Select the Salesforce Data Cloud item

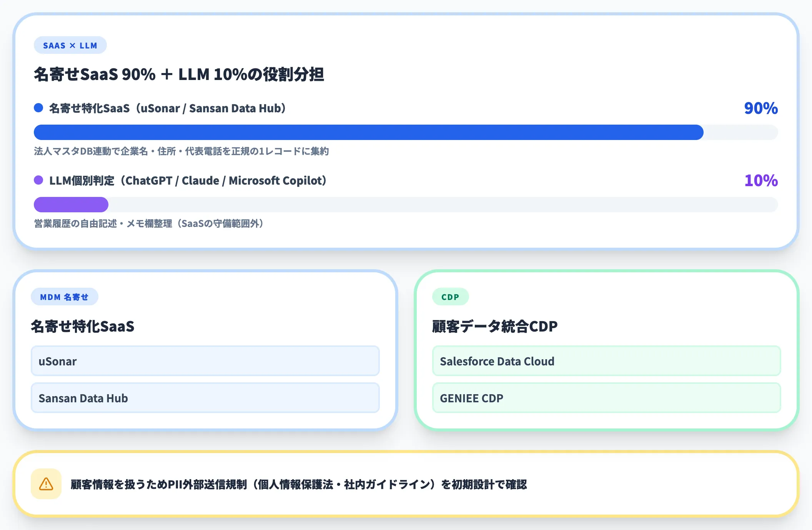(x=606, y=361)
